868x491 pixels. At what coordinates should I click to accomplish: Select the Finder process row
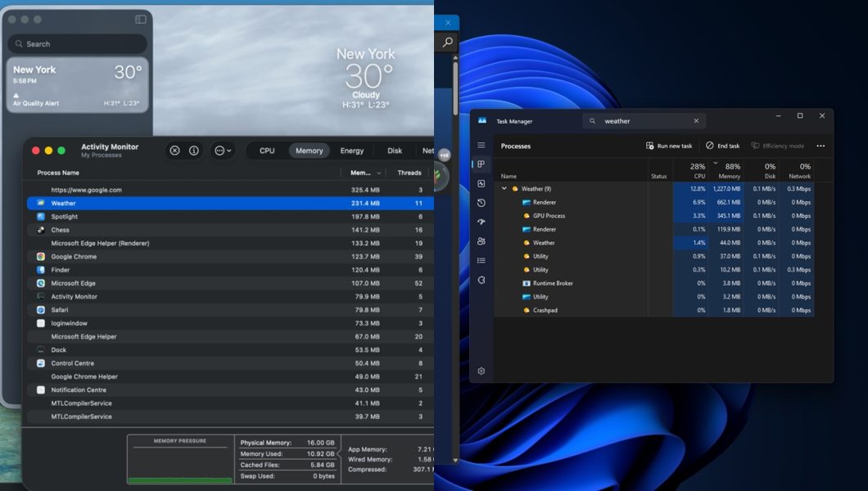tap(230, 270)
